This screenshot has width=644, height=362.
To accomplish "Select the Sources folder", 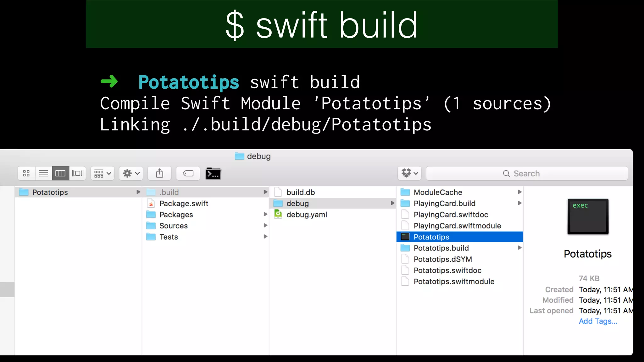I will pos(206,226).
